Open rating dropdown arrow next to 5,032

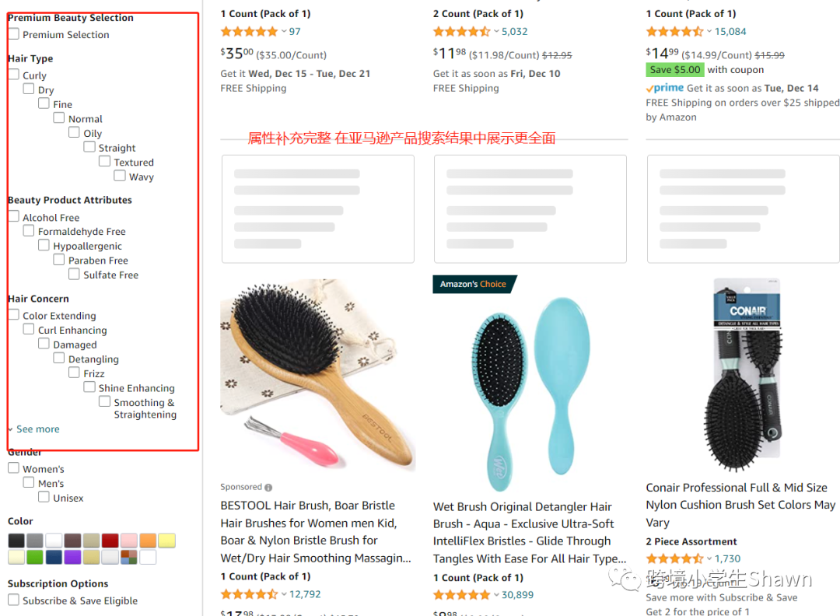click(496, 31)
